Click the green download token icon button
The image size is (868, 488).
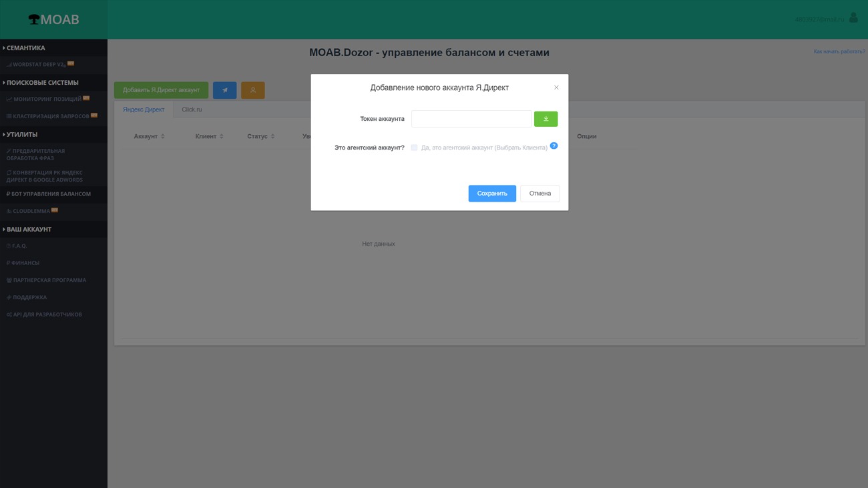coord(546,119)
